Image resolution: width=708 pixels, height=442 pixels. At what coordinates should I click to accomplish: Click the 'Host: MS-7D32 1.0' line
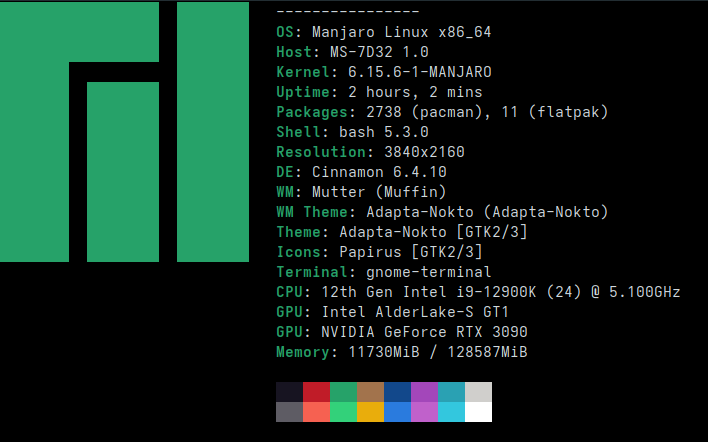352,52
